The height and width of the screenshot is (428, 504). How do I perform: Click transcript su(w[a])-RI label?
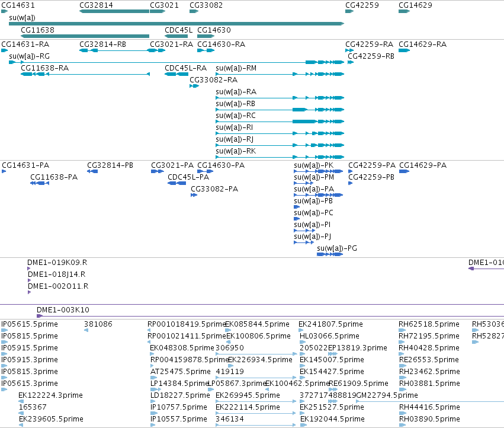[x=235, y=127]
